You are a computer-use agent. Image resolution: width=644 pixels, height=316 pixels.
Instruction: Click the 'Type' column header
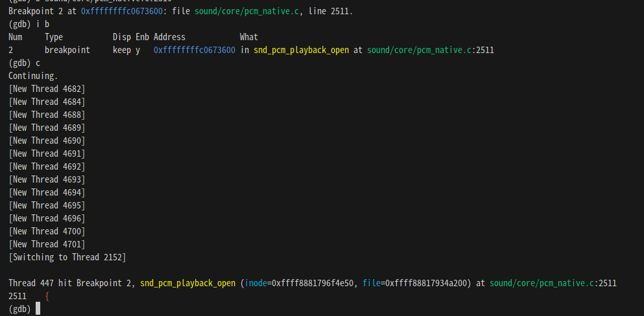point(54,38)
